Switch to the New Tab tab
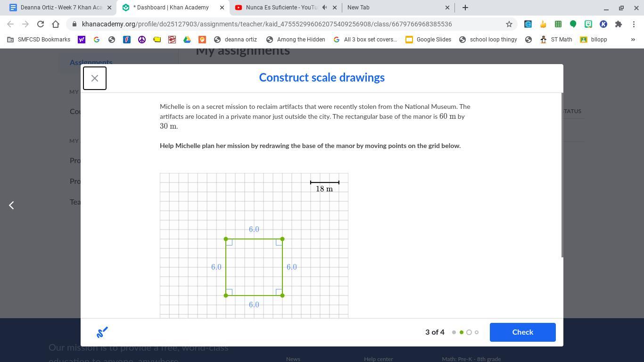Screen dimensions: 644x362 pos(398,8)
